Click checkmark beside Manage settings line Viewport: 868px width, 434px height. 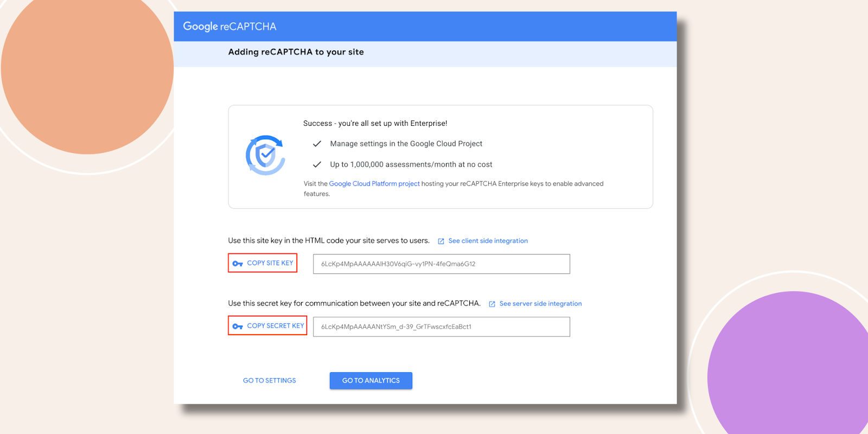point(317,144)
